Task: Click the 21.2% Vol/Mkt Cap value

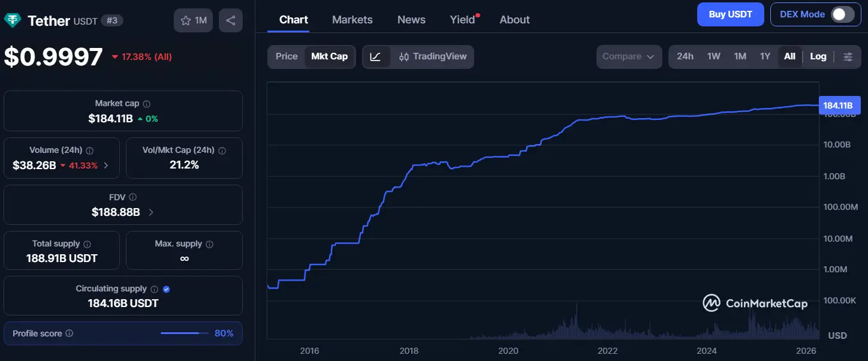Action: point(184,165)
